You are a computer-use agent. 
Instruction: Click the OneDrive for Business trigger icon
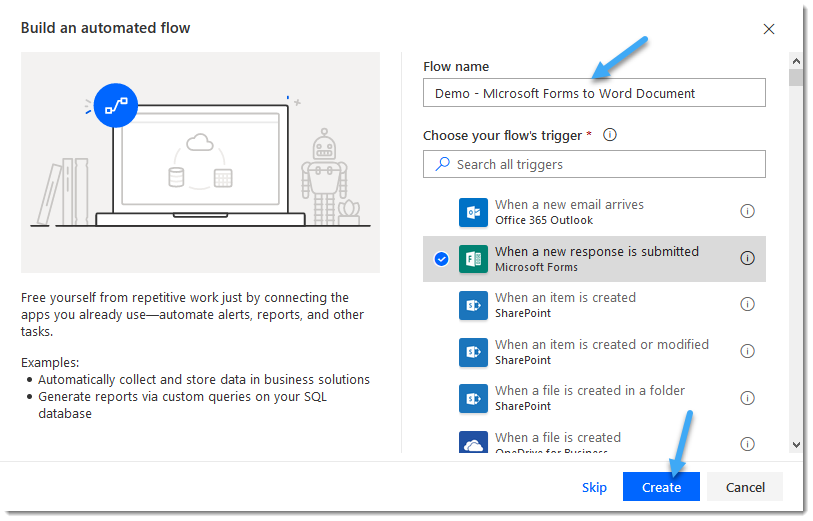pos(473,442)
